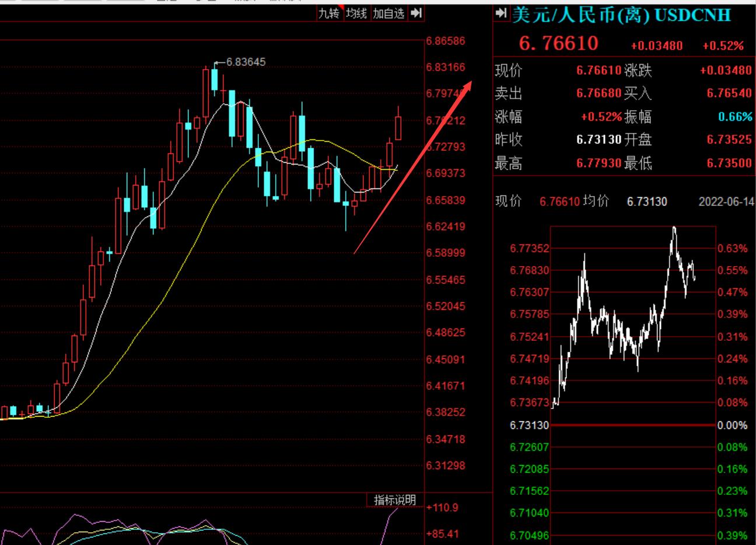Click the K-line axis label 6.31298

(446, 466)
